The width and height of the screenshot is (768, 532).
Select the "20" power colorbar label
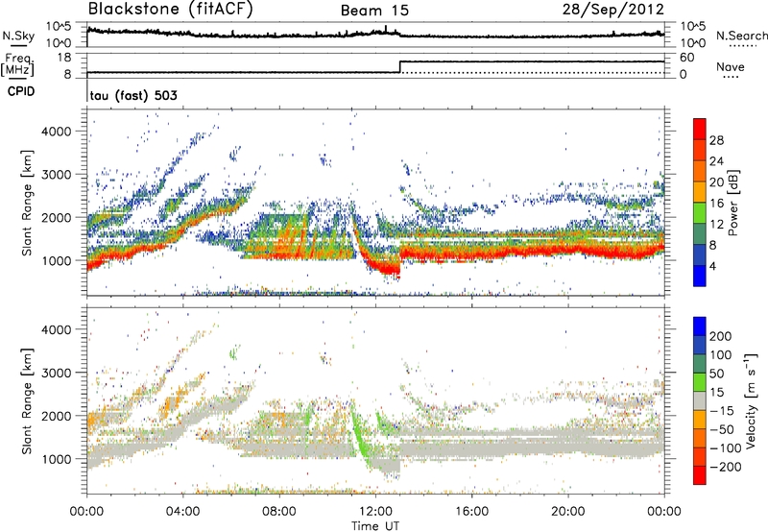pos(716,182)
